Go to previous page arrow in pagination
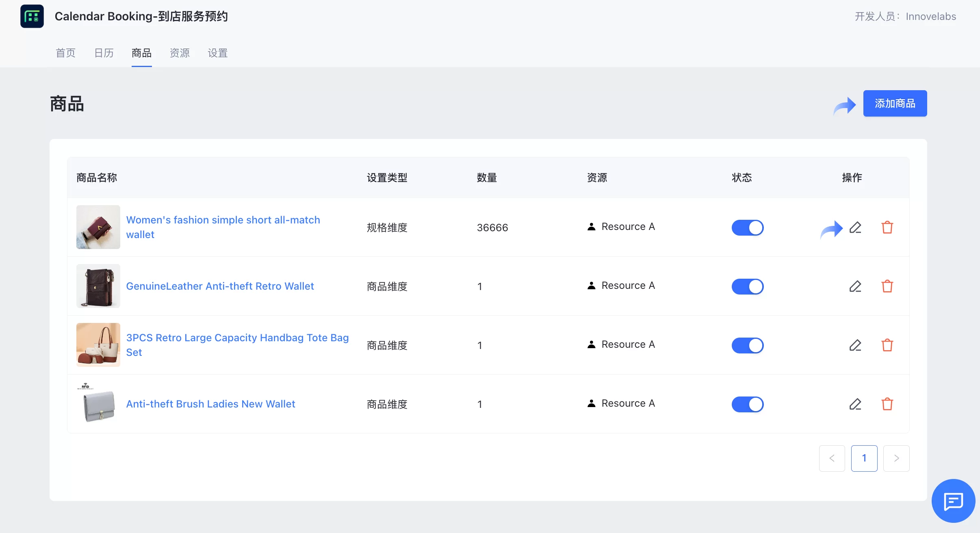 point(832,458)
